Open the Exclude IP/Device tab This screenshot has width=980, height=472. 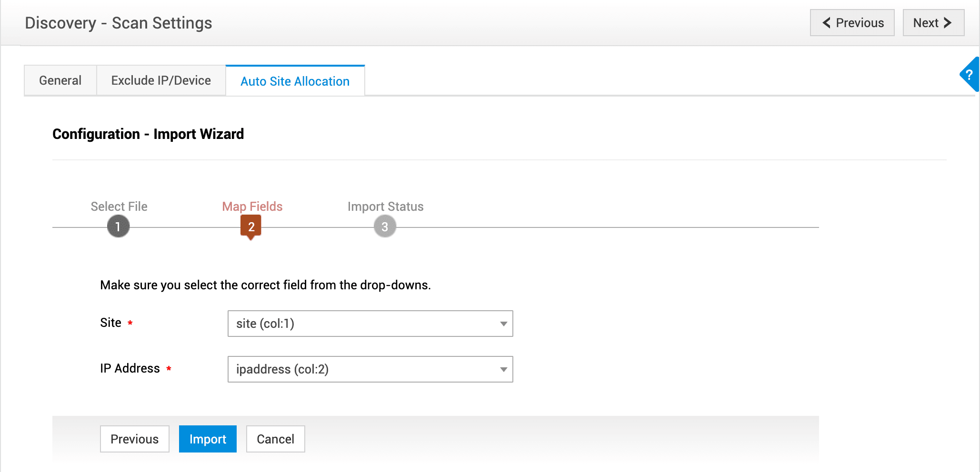click(x=161, y=80)
